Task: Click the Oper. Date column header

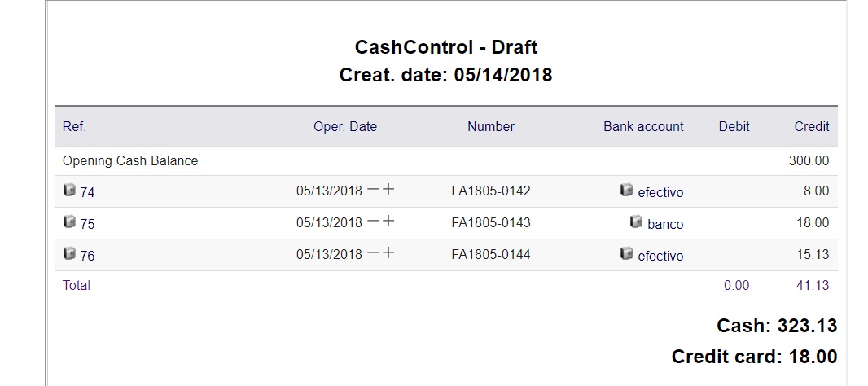Action: coord(345,126)
